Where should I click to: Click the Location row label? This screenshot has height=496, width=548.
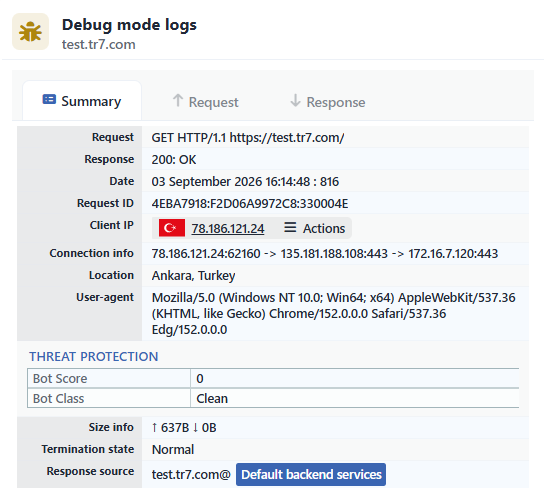pyautogui.click(x=111, y=275)
